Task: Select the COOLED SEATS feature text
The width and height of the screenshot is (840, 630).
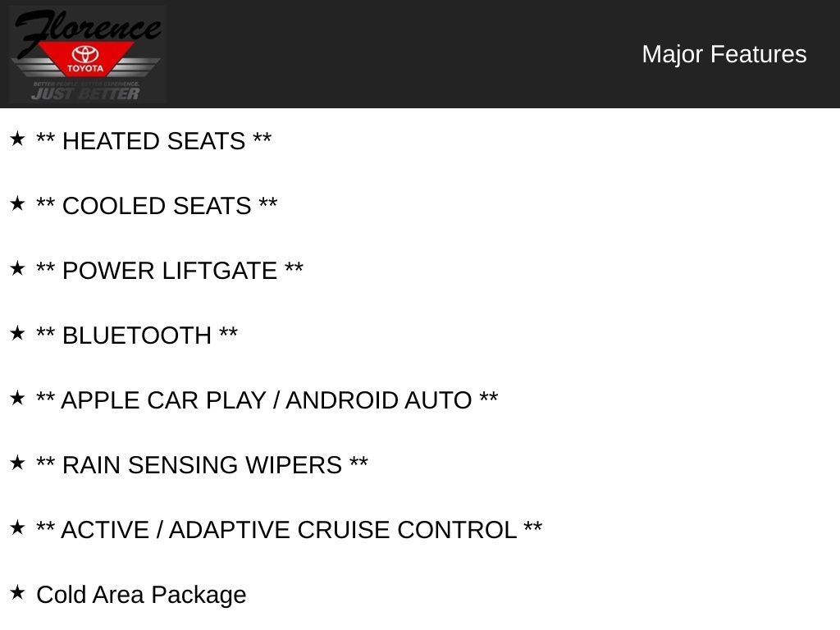Action: 157,206
